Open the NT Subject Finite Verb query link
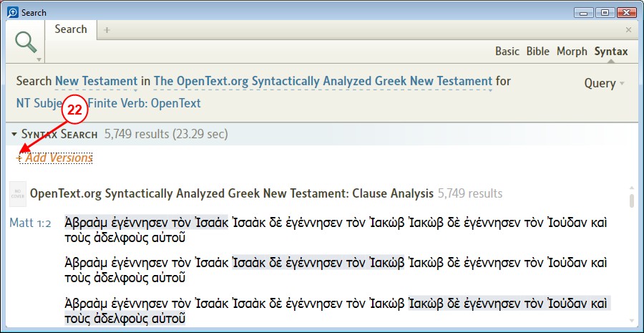 click(109, 103)
